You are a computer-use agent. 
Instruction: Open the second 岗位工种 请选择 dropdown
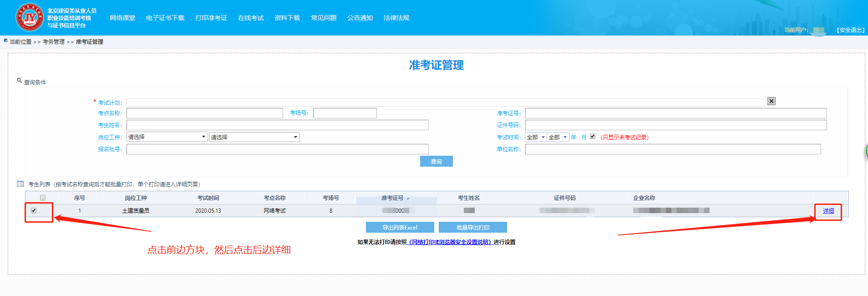point(254,137)
